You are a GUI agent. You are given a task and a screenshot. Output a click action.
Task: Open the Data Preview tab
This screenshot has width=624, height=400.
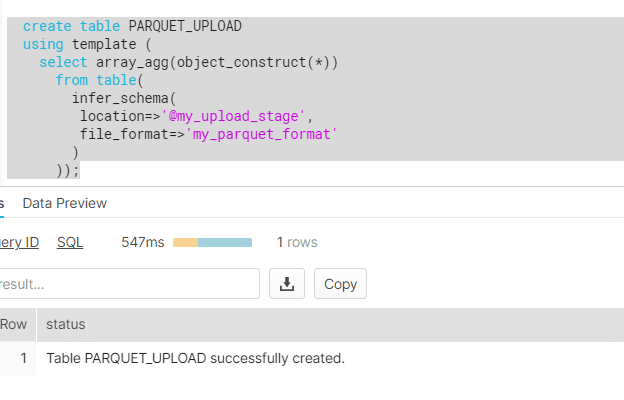click(64, 203)
